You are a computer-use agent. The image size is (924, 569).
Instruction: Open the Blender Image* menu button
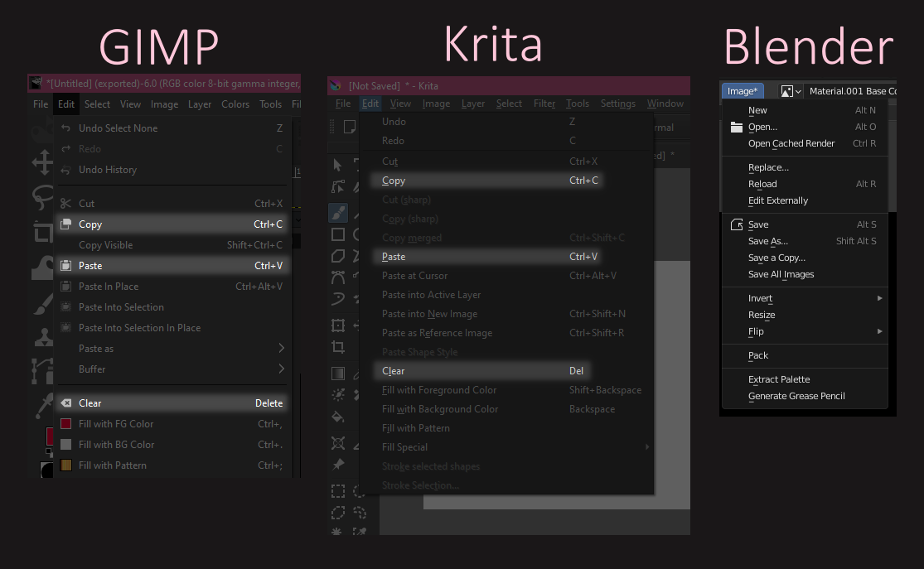coord(743,91)
